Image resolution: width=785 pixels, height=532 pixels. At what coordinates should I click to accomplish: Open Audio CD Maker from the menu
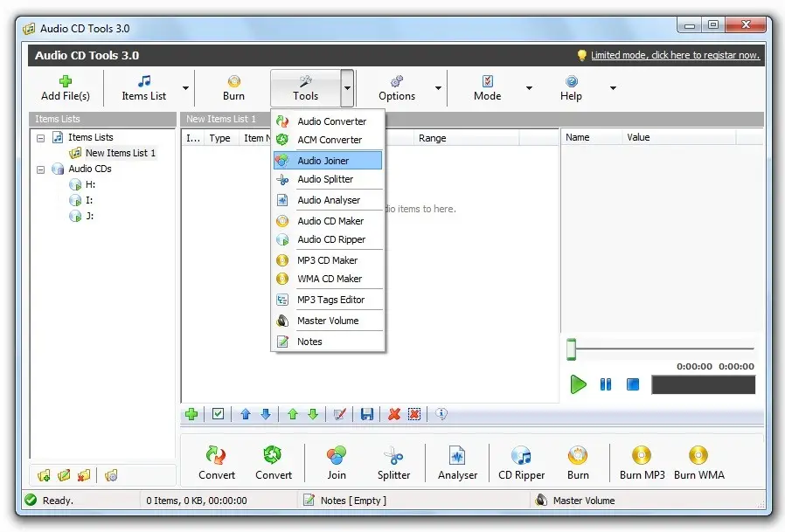pyautogui.click(x=328, y=221)
